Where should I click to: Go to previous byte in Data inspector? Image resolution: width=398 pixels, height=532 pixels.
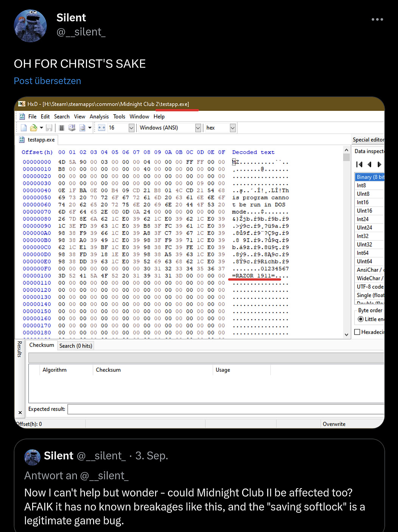[370, 164]
